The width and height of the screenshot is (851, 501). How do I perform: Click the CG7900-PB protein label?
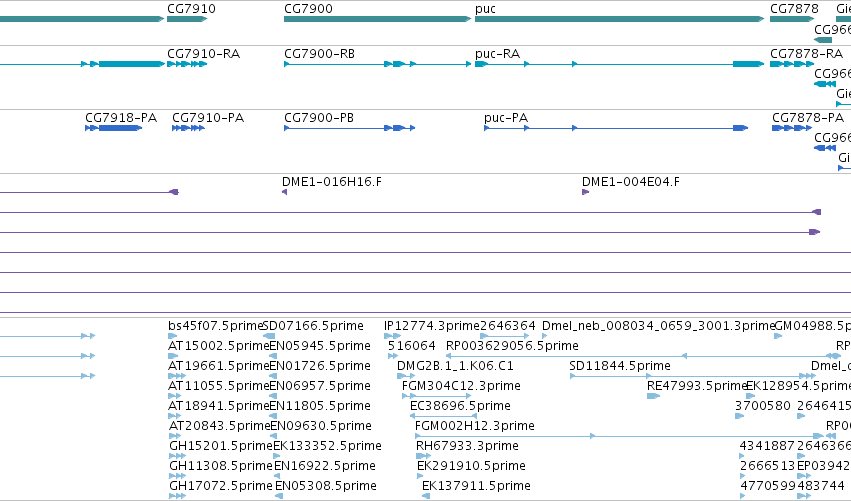tap(319, 118)
